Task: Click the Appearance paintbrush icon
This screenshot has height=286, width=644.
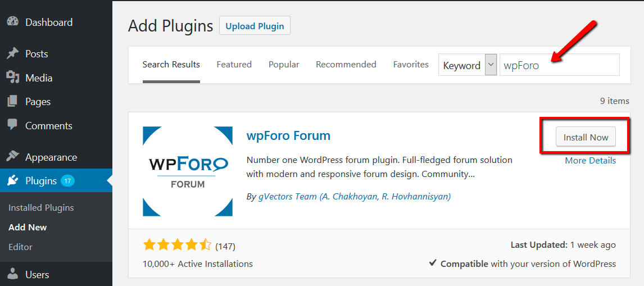Action: (12, 157)
